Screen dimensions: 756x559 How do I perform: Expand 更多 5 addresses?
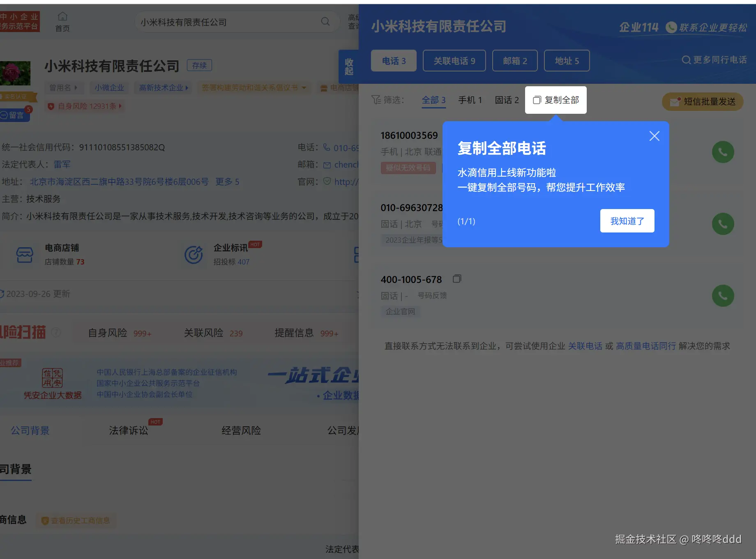[227, 182]
